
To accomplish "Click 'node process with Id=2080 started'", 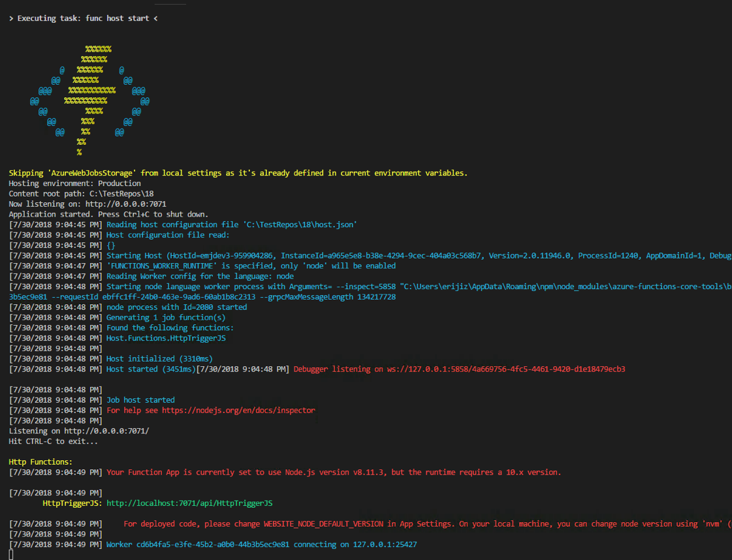I will point(176,307).
